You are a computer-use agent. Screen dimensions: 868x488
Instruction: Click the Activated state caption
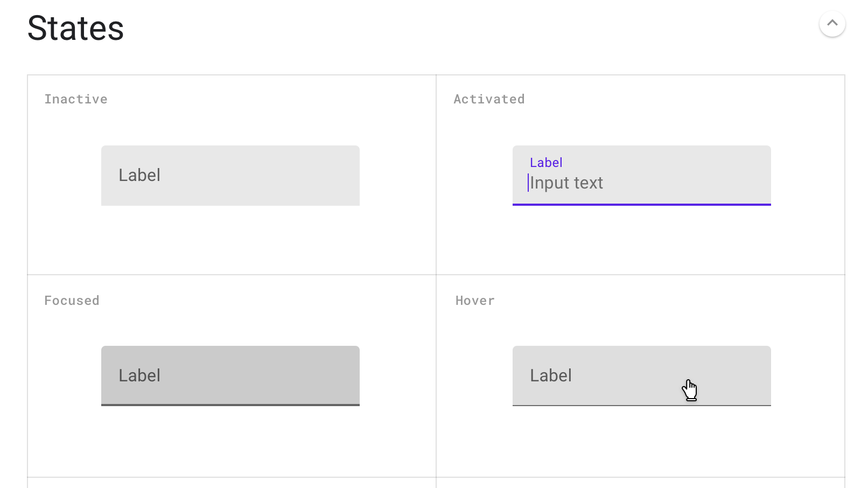coord(489,99)
